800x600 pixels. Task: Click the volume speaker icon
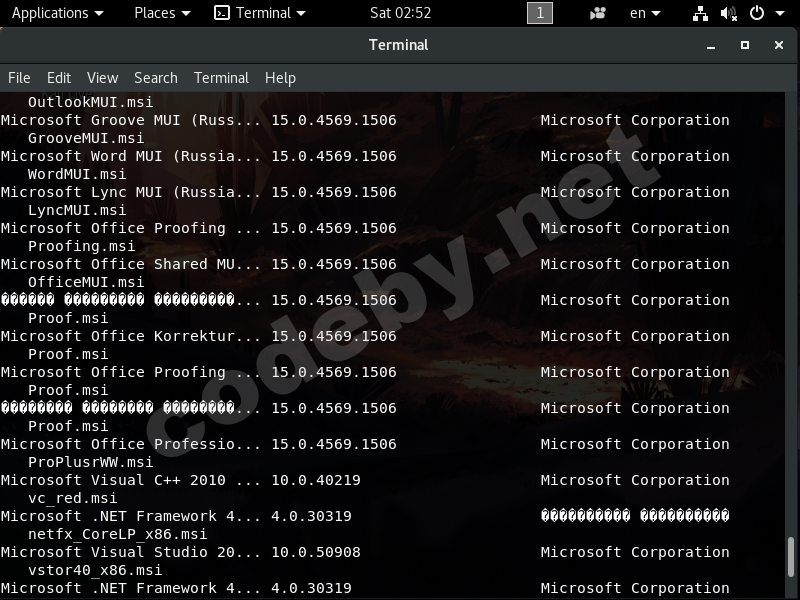coord(728,13)
